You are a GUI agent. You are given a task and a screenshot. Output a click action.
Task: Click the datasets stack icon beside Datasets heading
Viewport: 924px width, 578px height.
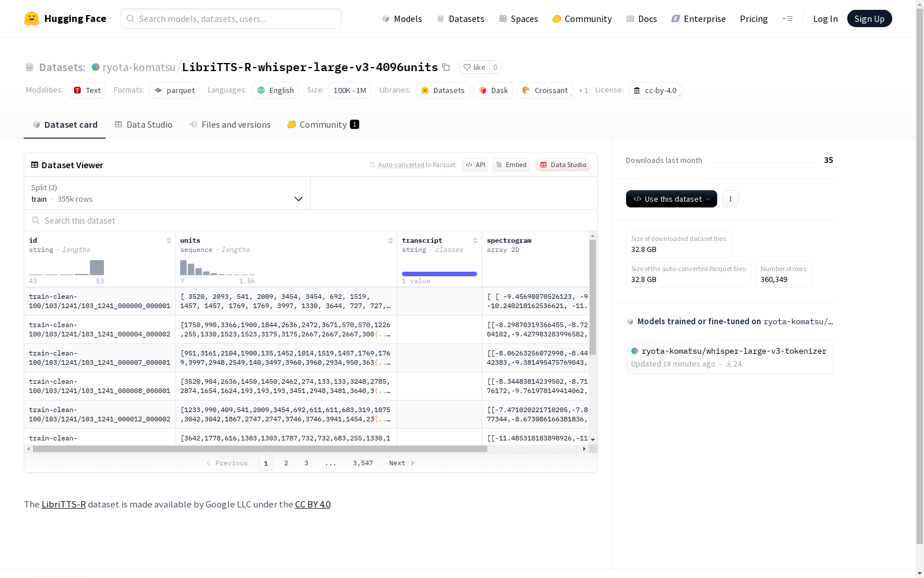click(x=29, y=67)
